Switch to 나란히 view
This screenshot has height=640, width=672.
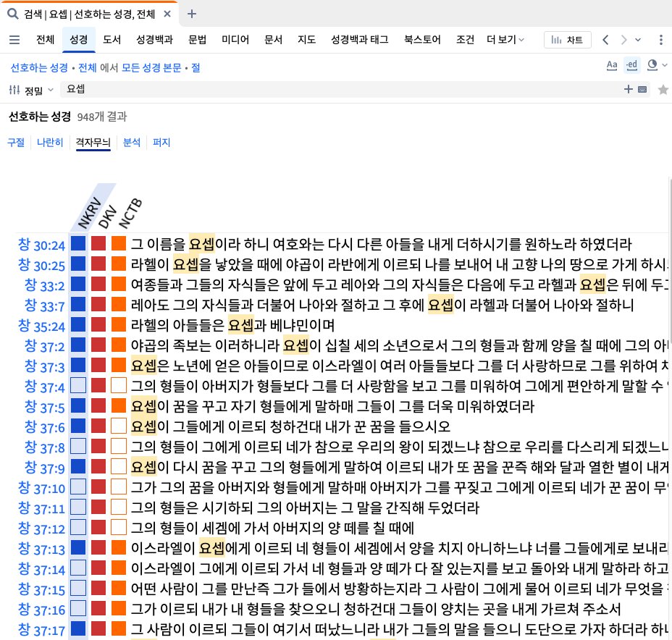pos(50,142)
